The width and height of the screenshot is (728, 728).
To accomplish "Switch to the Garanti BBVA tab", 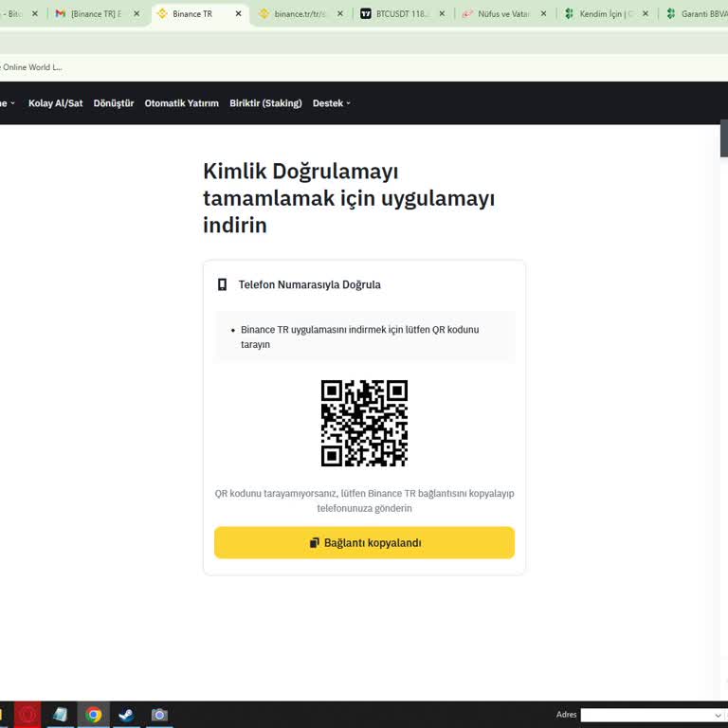I will 695,14.
